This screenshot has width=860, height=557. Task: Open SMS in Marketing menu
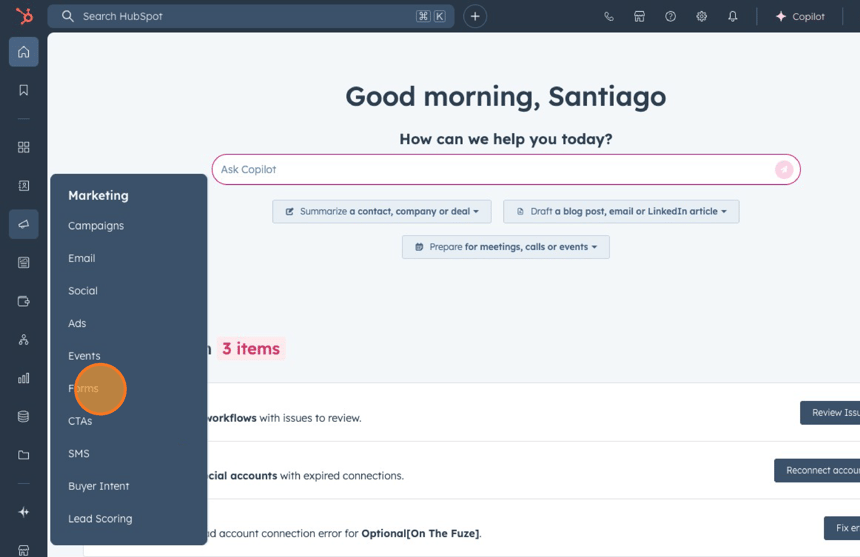pos(79,454)
